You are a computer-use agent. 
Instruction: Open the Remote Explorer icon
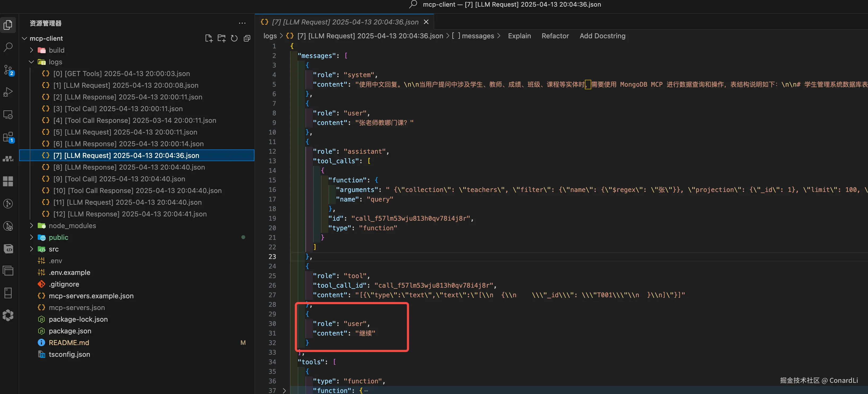[8, 115]
